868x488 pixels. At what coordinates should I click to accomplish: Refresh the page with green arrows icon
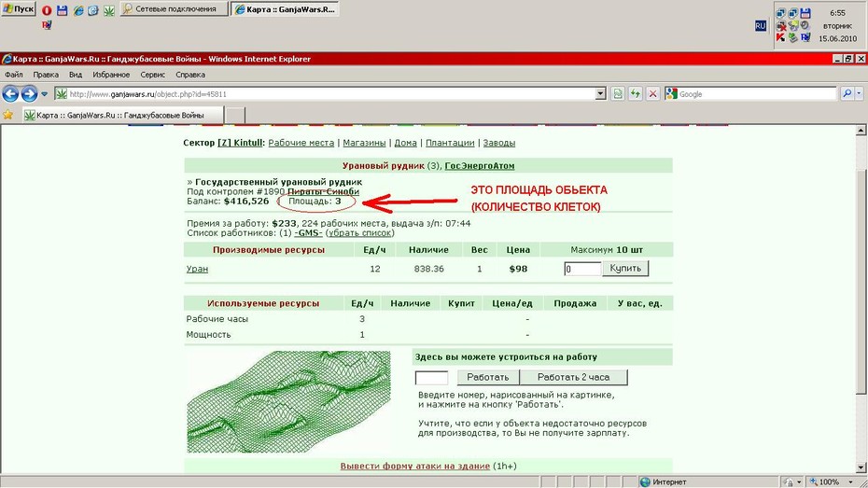tap(635, 94)
